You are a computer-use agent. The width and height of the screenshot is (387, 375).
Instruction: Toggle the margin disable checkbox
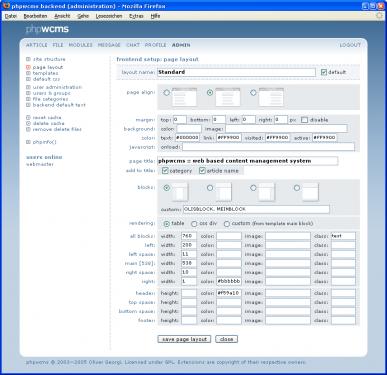point(304,120)
